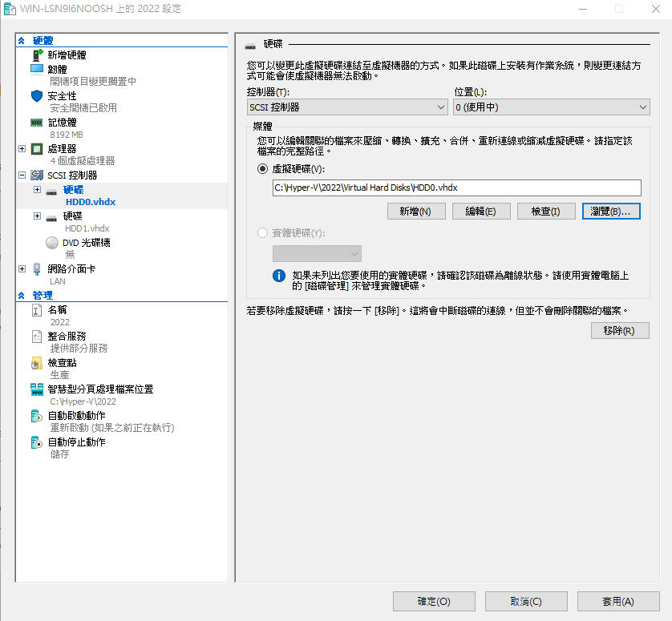Screen dimensions: 672x621
Task: Click the 自動啟動動作 icon
Action: [37, 416]
